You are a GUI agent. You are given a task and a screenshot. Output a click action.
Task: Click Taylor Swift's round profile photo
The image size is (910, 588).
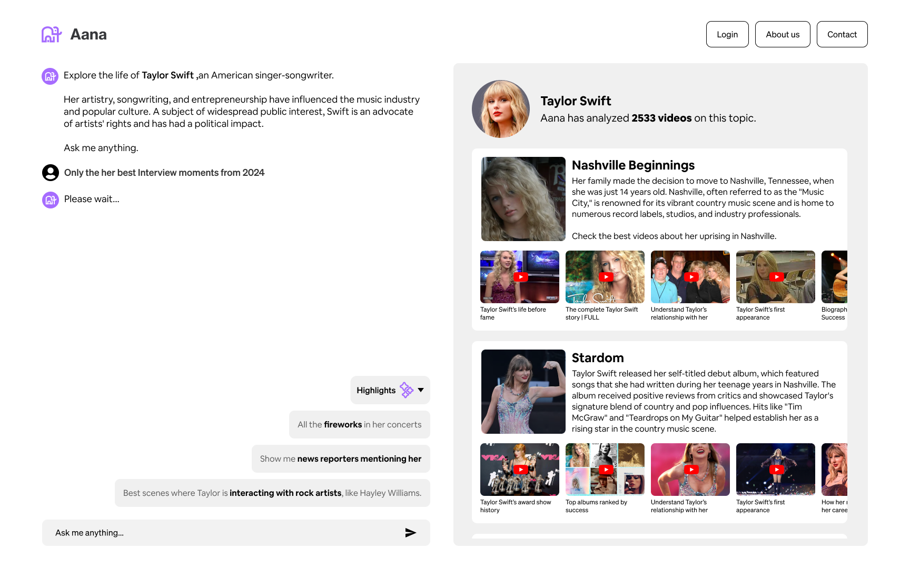pos(501,109)
